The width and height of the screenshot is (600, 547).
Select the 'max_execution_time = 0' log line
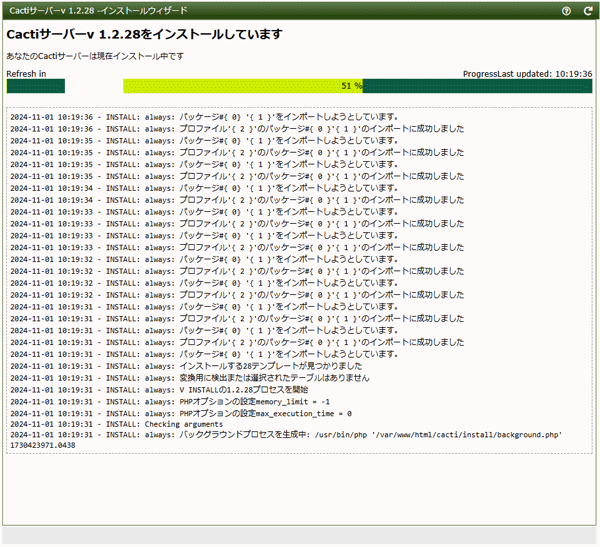coord(181,414)
